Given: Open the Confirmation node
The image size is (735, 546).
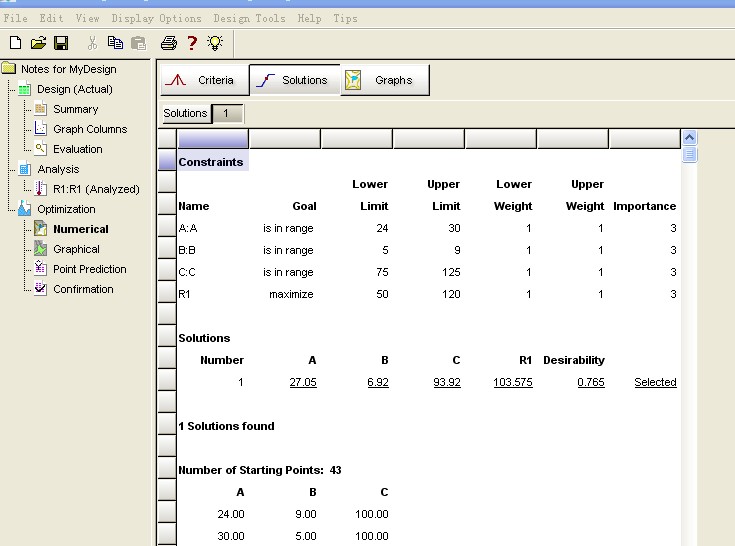Looking at the screenshot, I should (83, 289).
